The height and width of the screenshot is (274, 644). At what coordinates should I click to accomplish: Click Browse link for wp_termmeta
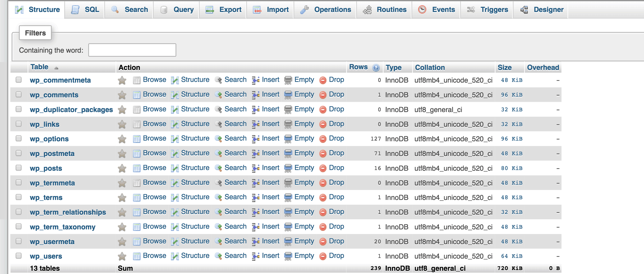154,182
